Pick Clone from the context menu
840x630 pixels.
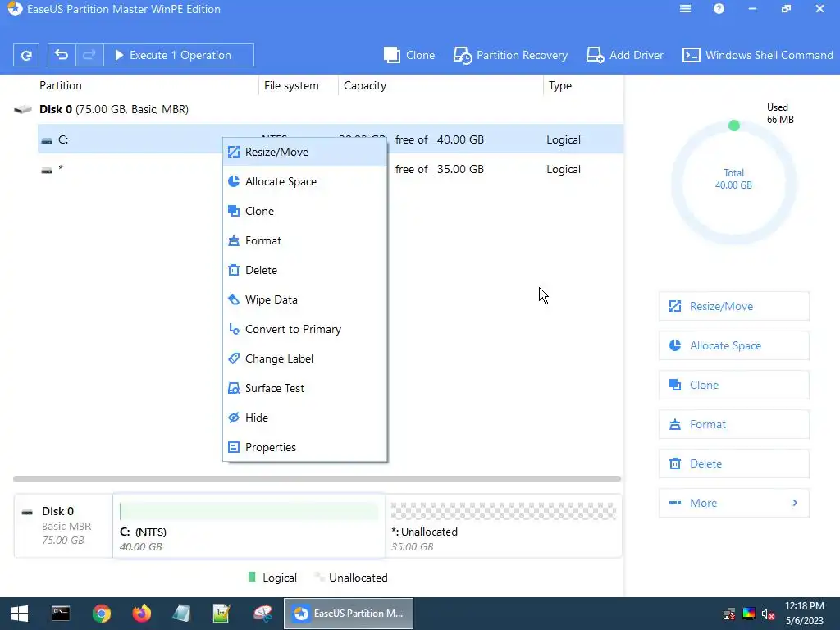tap(305, 211)
